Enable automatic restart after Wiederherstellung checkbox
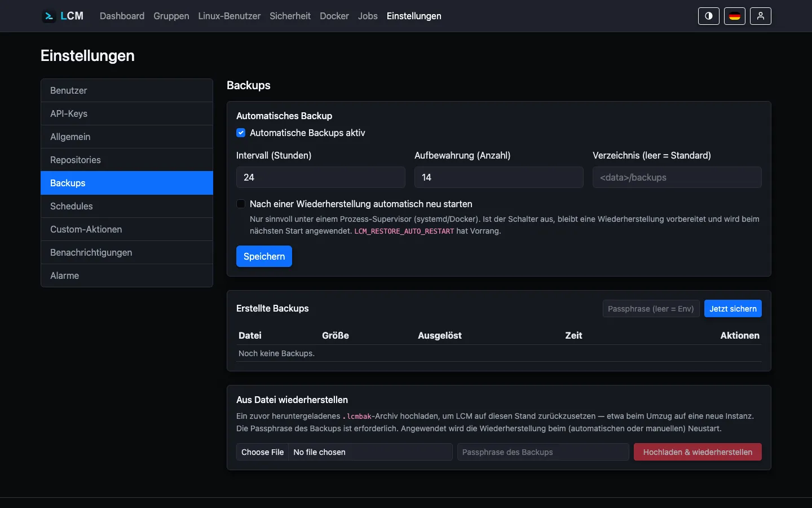This screenshot has width=812, height=508. click(x=241, y=204)
